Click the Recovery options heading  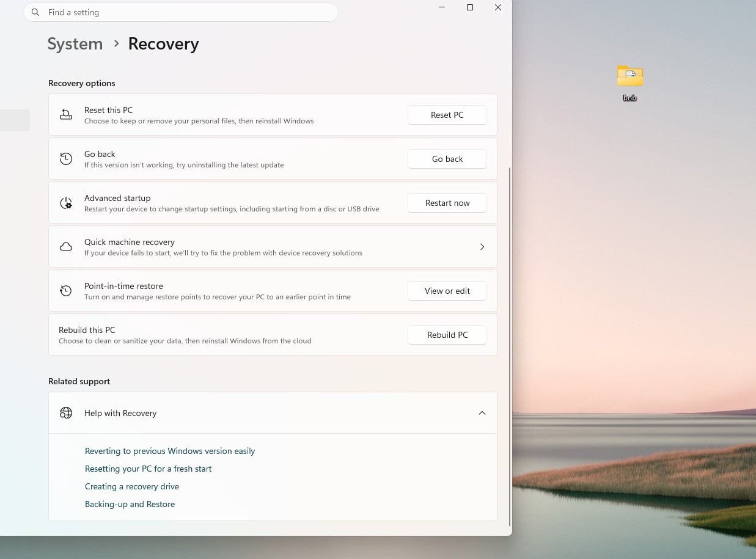point(82,83)
